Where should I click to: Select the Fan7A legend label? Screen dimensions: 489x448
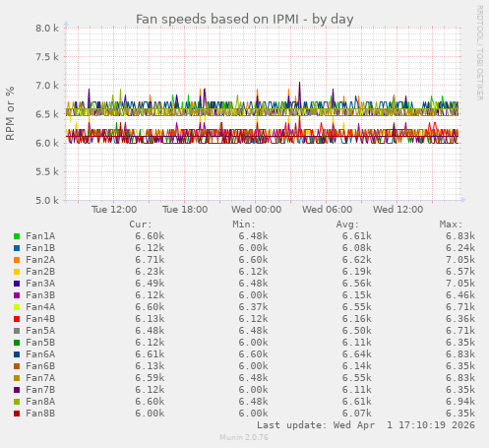coord(40,378)
